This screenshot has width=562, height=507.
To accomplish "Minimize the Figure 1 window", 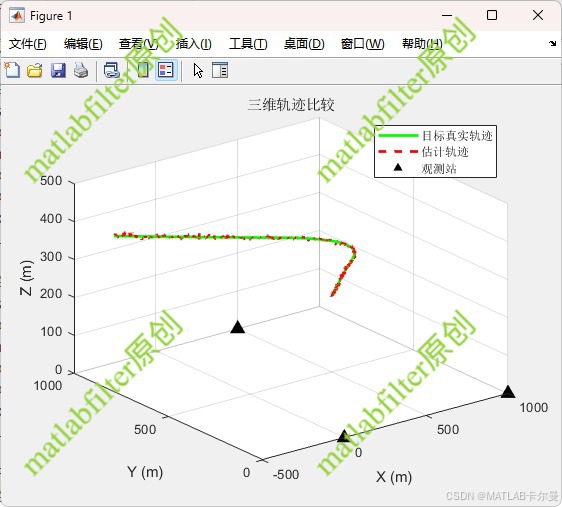I will pos(447,15).
